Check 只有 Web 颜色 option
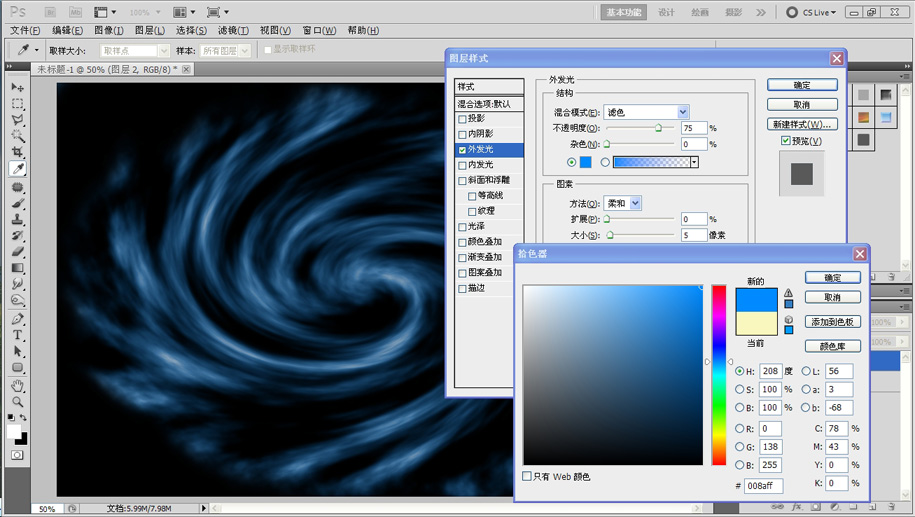The width and height of the screenshot is (915, 517). [526, 476]
